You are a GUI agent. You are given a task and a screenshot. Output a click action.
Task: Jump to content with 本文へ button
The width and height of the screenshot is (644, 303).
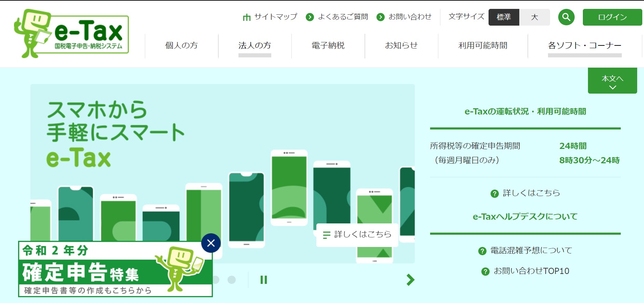(x=612, y=81)
